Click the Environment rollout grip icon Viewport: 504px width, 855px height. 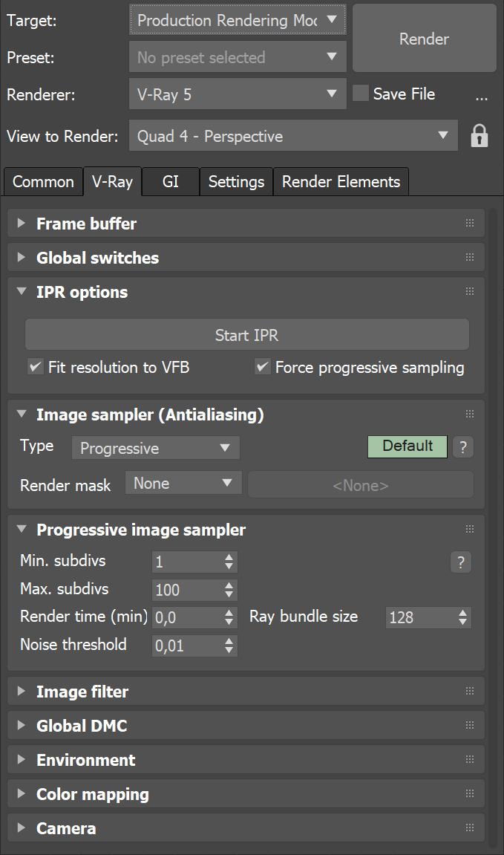tap(469, 760)
